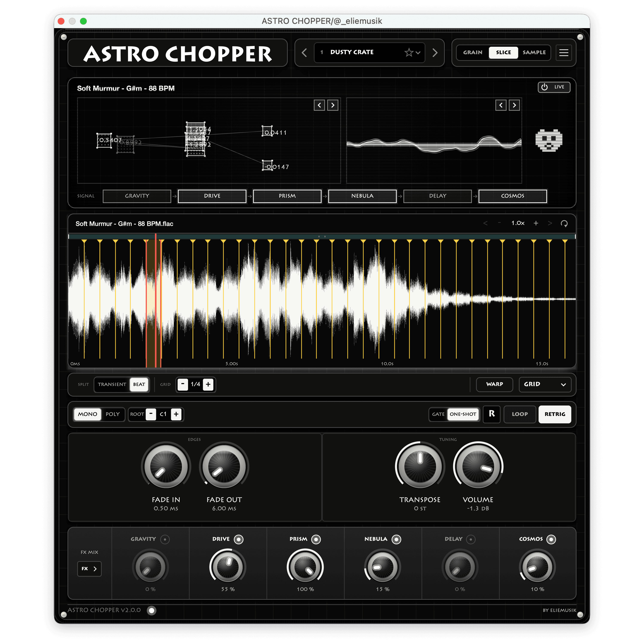This screenshot has width=644, height=644.
Task: Lower root note with minus button
Action: pyautogui.click(x=151, y=414)
